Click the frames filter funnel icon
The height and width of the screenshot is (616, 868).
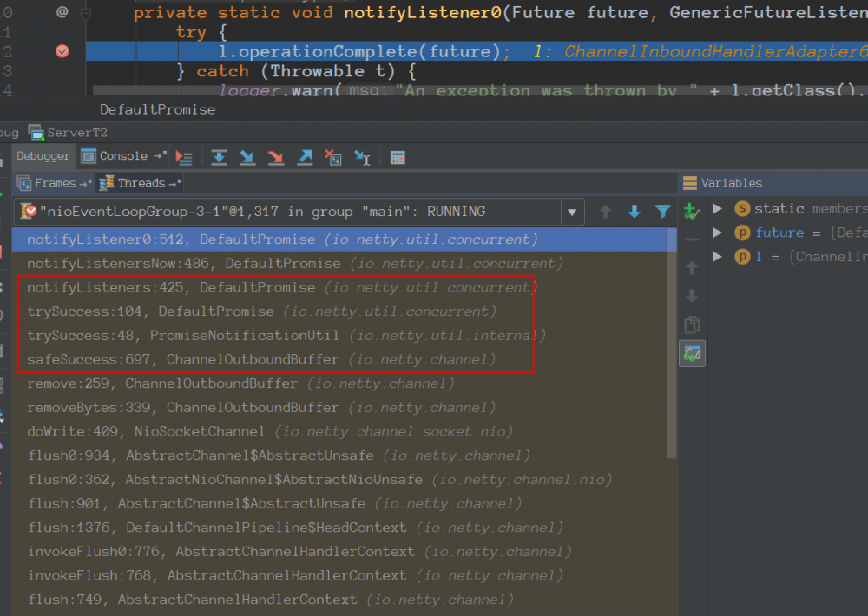click(x=662, y=212)
